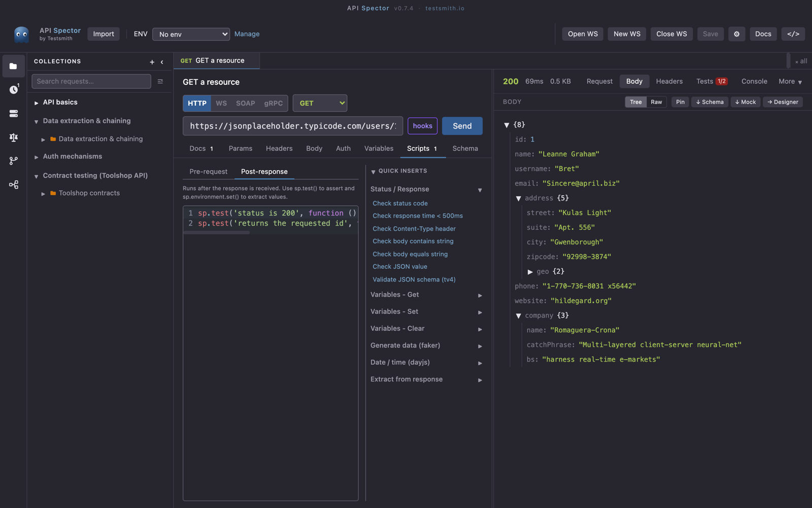Click the collapse-all icon beside the search box
This screenshot has width=812, height=508.
pyautogui.click(x=160, y=81)
